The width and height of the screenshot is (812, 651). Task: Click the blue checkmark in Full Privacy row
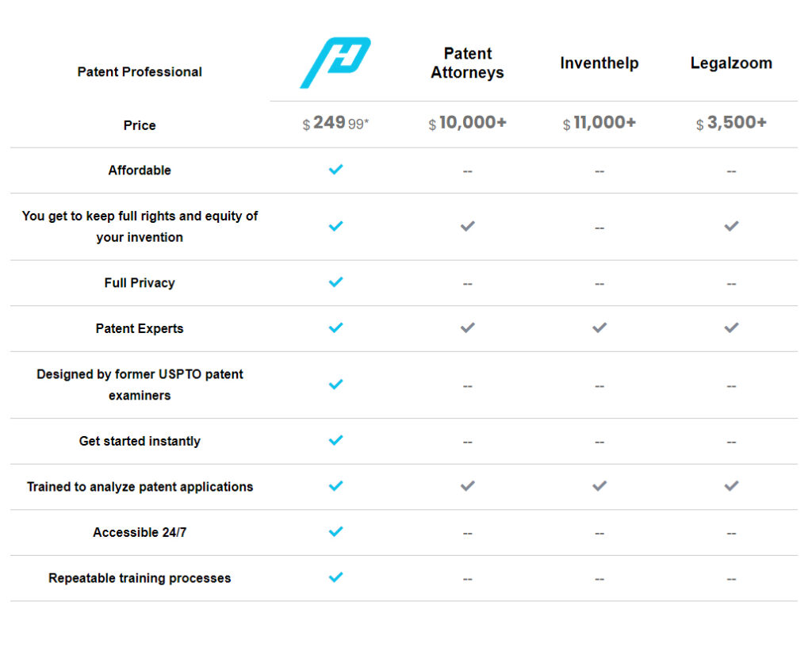[335, 282]
